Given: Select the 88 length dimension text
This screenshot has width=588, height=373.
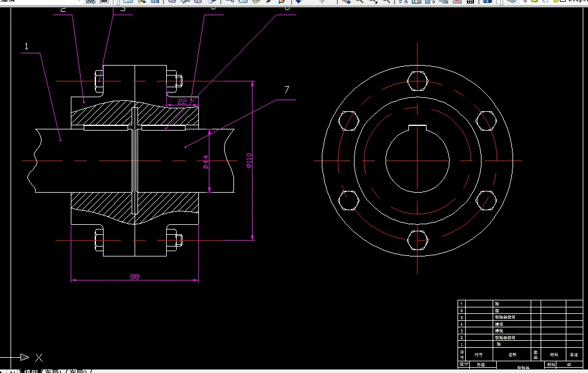Looking at the screenshot, I should pyautogui.click(x=135, y=276).
